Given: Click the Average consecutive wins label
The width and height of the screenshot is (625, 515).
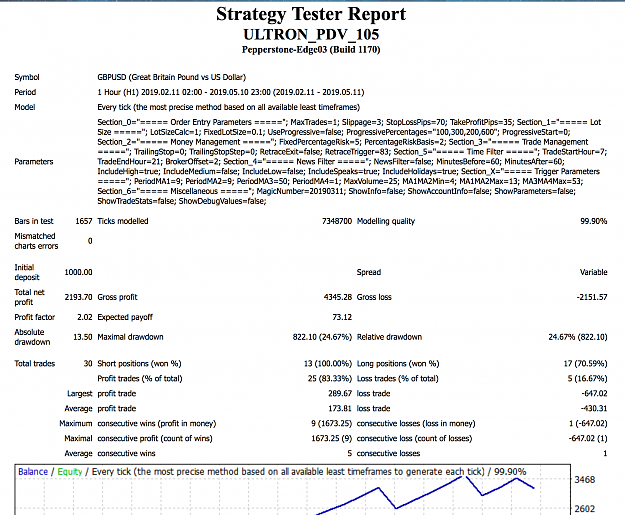Looking at the screenshot, I should pyautogui.click(x=110, y=454).
